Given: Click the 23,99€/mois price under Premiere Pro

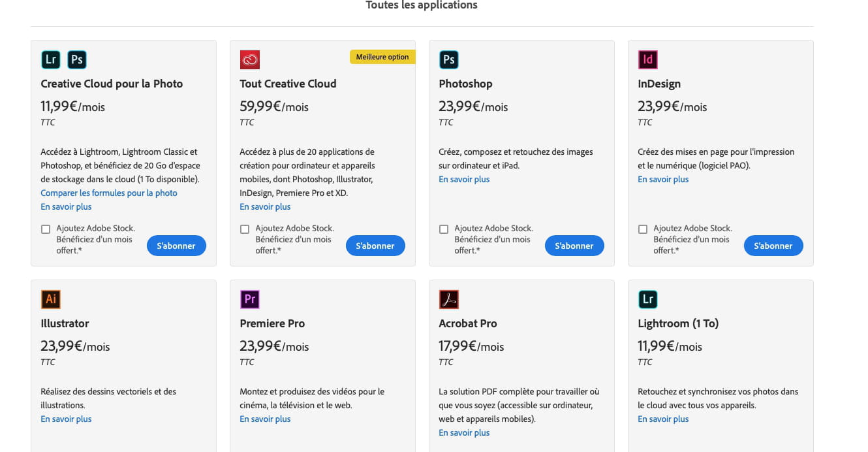Looking at the screenshot, I should click(x=274, y=346).
